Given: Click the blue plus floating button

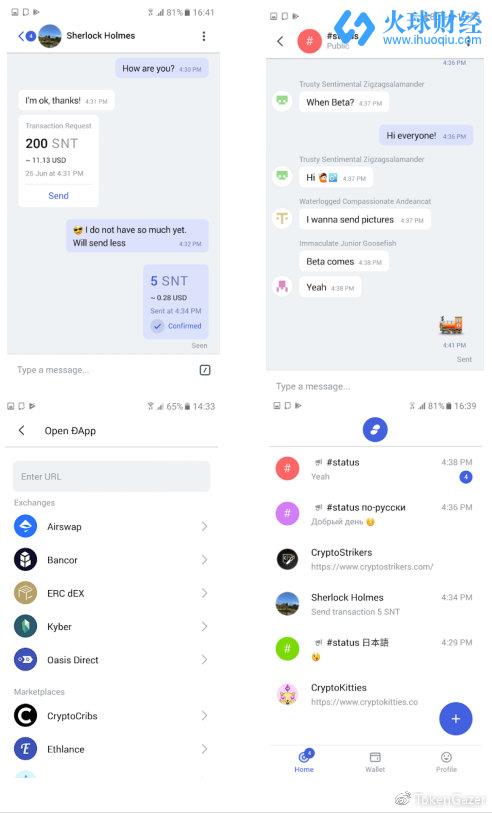Looking at the screenshot, I should click(456, 719).
